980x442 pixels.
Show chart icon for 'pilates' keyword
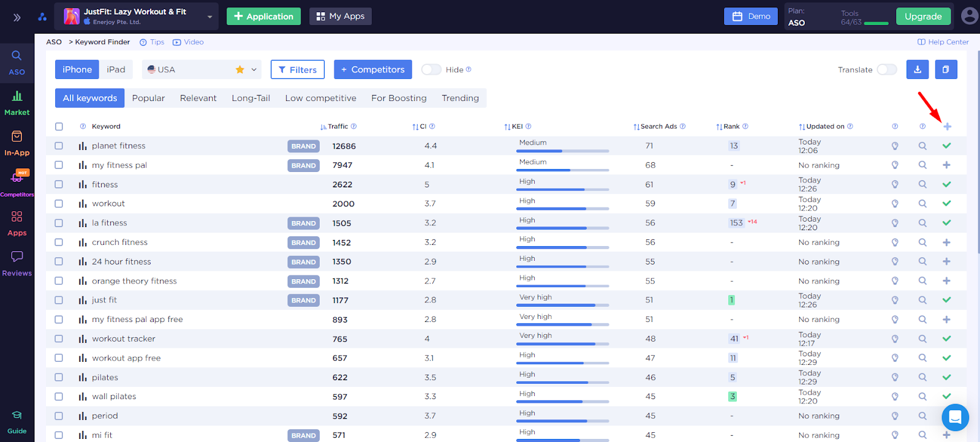tap(83, 377)
